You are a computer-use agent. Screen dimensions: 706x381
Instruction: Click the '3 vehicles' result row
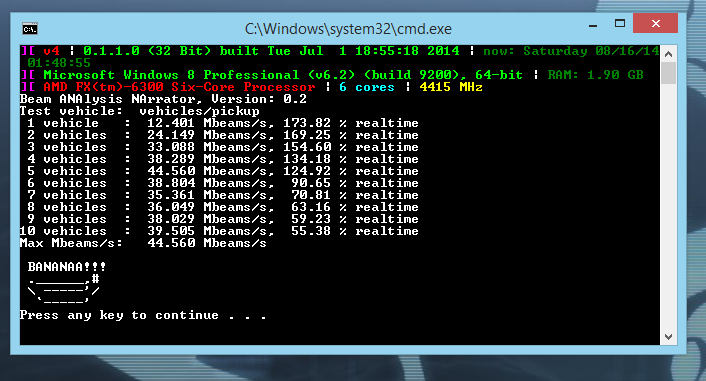[223, 147]
